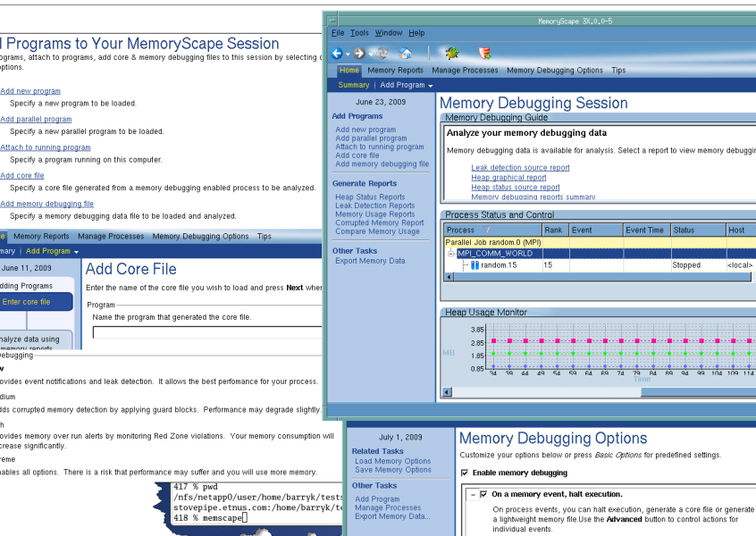
Task: Open the Add Program dropdown in MemoryScape window
Action: coord(406,85)
